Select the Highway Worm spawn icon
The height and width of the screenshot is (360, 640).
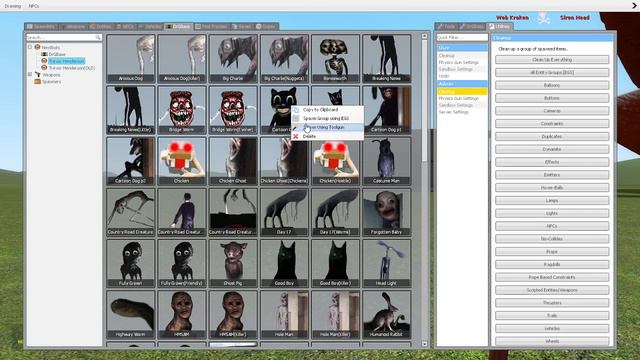[x=131, y=315]
